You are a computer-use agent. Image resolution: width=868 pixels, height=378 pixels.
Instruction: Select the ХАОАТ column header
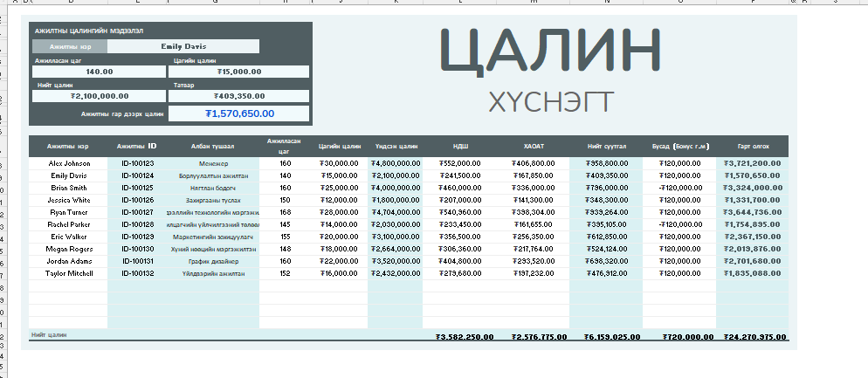[534, 147]
